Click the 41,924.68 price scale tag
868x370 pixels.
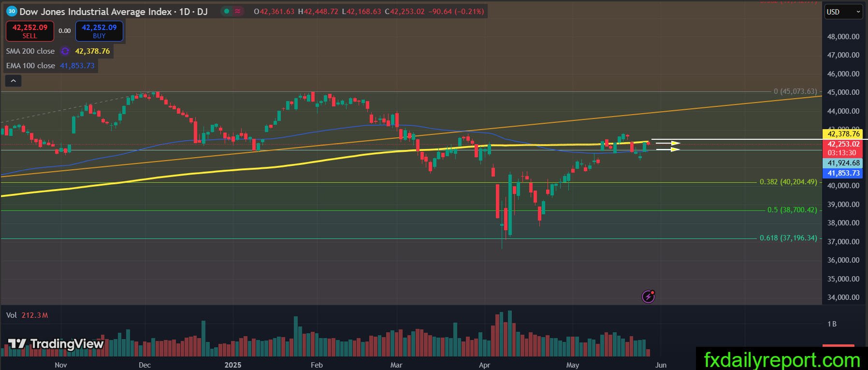pos(843,163)
